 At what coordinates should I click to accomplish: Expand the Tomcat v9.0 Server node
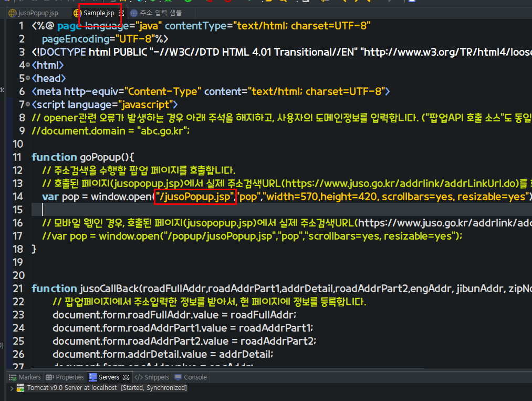(12, 388)
